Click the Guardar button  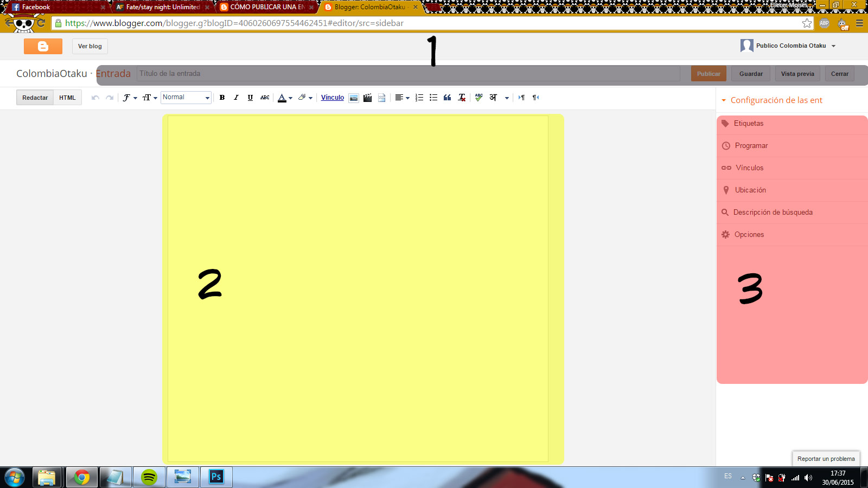[x=751, y=74]
